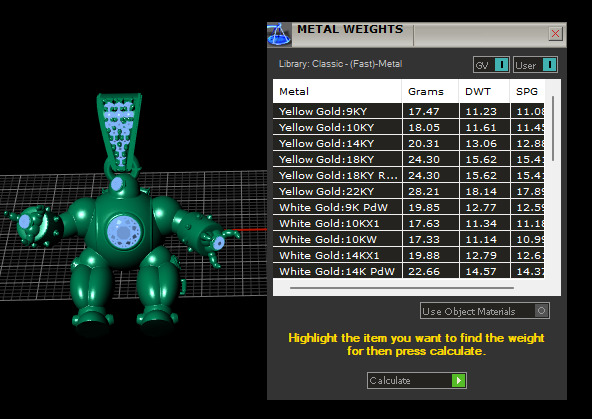The image size is (592, 419).
Task: Click the 11.34 DWT value
Action: (x=481, y=223)
